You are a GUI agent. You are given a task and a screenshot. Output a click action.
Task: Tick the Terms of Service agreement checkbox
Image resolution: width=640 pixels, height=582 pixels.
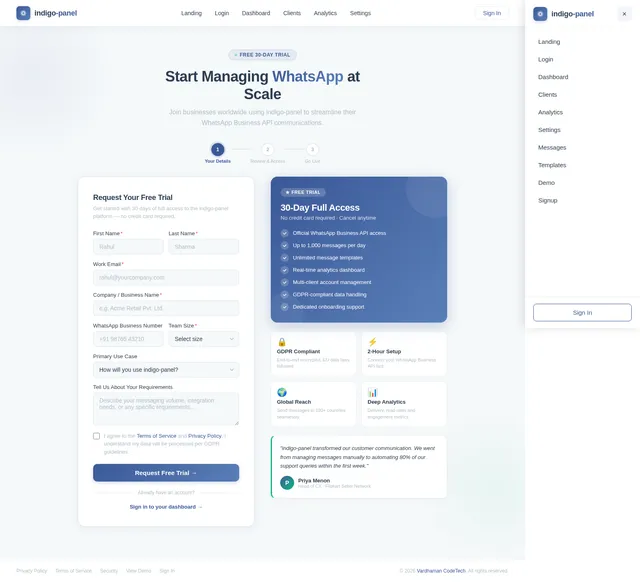pos(96,436)
